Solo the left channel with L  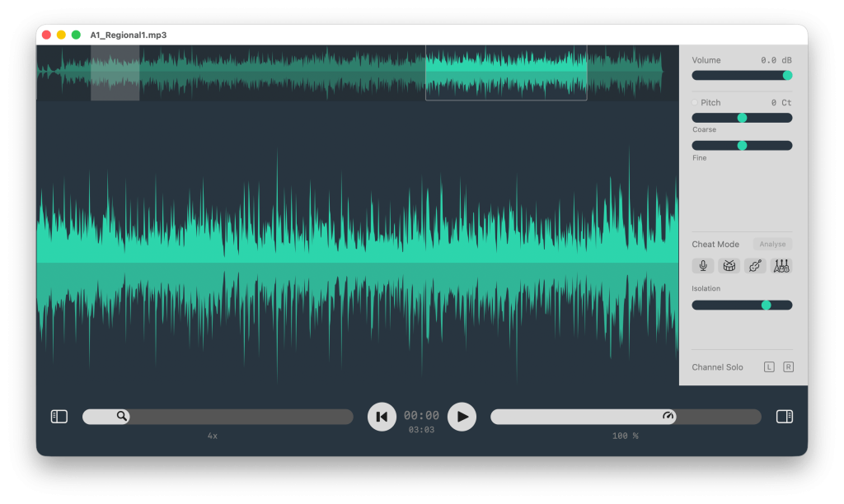pyautogui.click(x=769, y=366)
